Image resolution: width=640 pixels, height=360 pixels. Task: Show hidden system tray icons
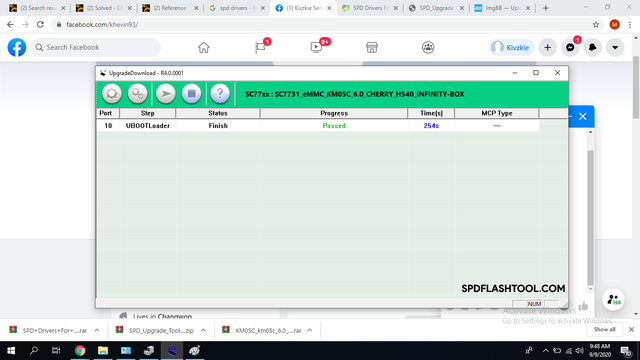tap(545, 351)
